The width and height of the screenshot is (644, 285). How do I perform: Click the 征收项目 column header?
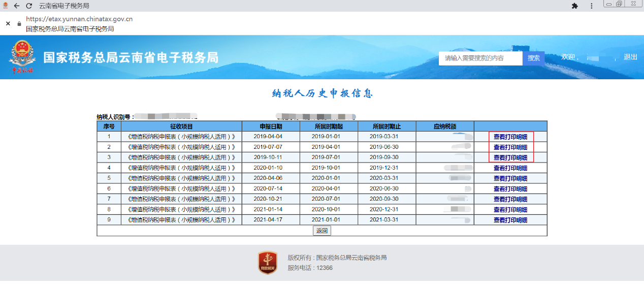(181, 126)
